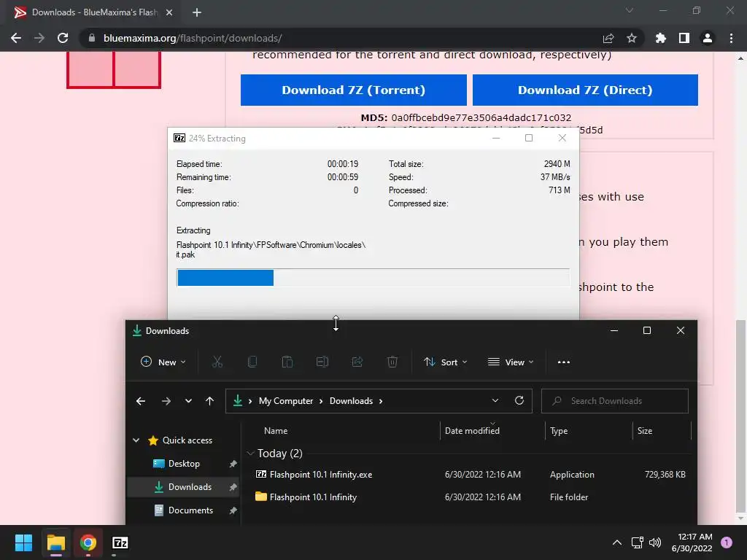Open Chrome's three-dot menu

(x=731, y=38)
